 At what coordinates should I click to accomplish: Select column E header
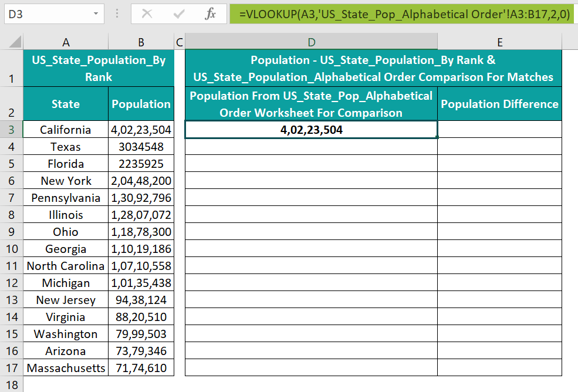pyautogui.click(x=500, y=42)
